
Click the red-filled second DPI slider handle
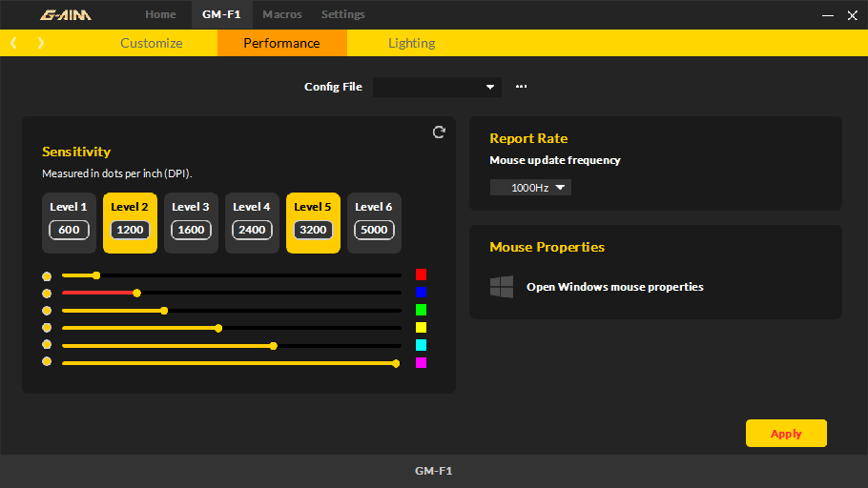pyautogui.click(x=136, y=293)
